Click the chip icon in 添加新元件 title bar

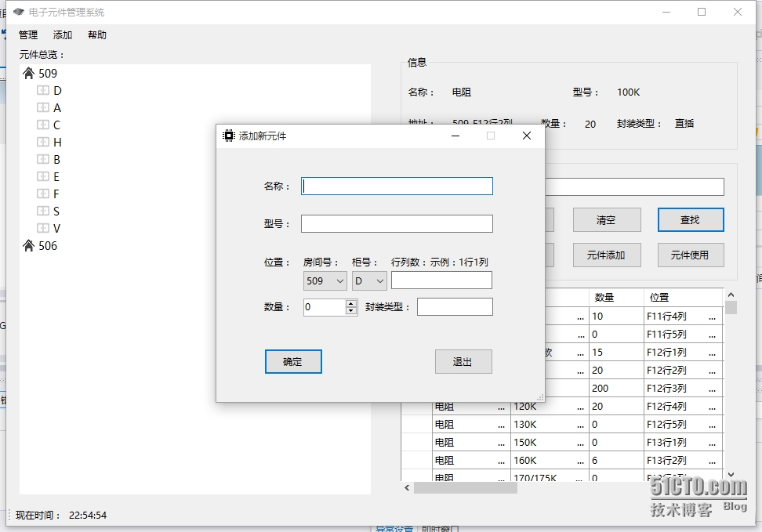click(x=228, y=136)
